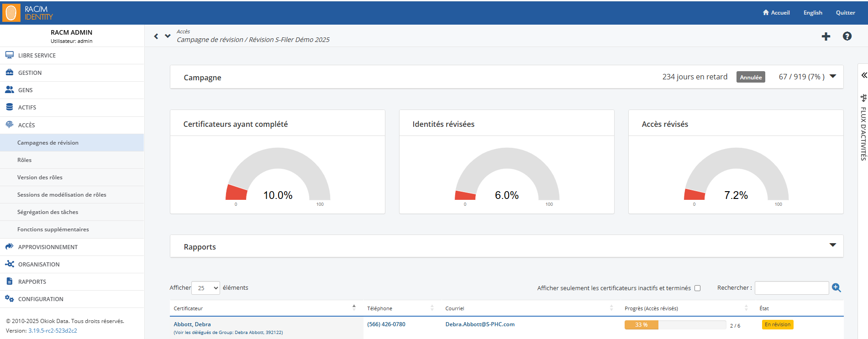Click the 33% progress bar
Screen dimensions: 868x339
(x=674, y=325)
